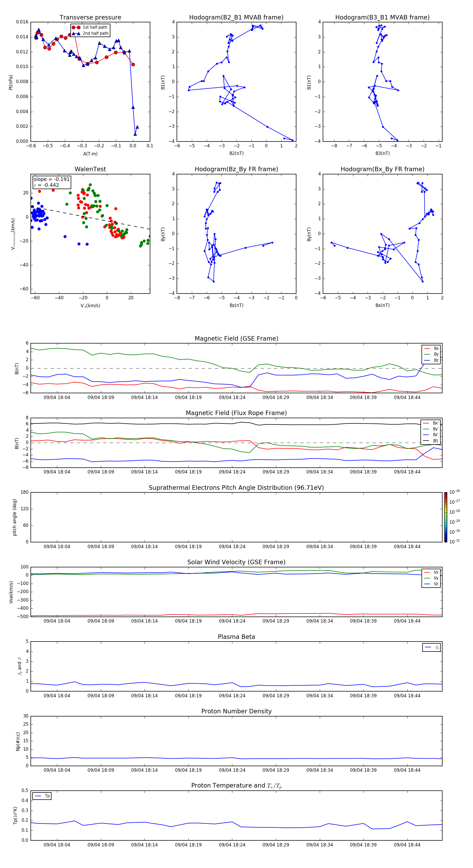Click the 'Tp(10^6K)' y-axis label
This screenshot has height=868, width=473.
pyautogui.click(x=15, y=815)
